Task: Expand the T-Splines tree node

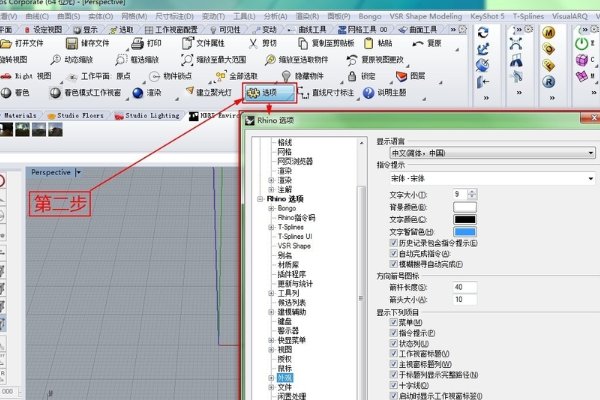Action: 271,227
